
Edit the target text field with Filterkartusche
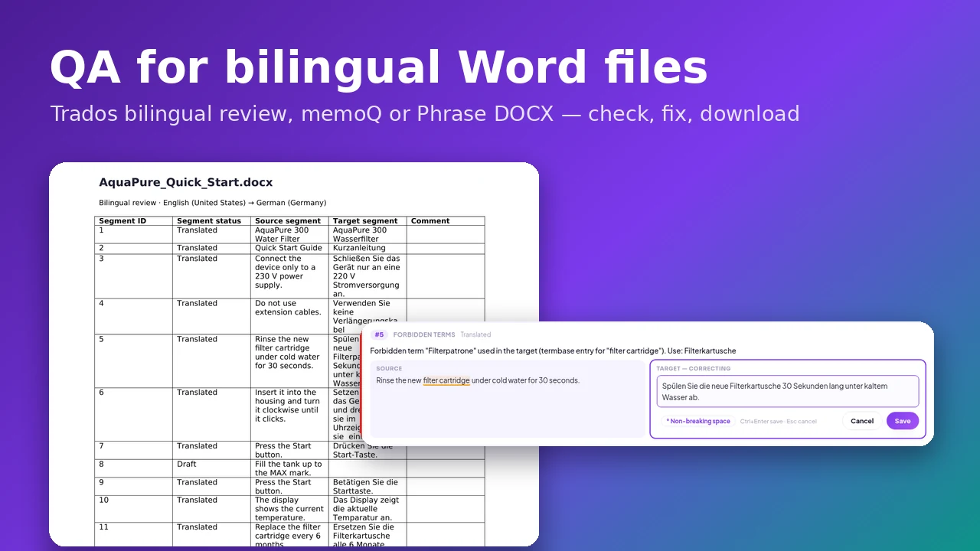pos(787,391)
